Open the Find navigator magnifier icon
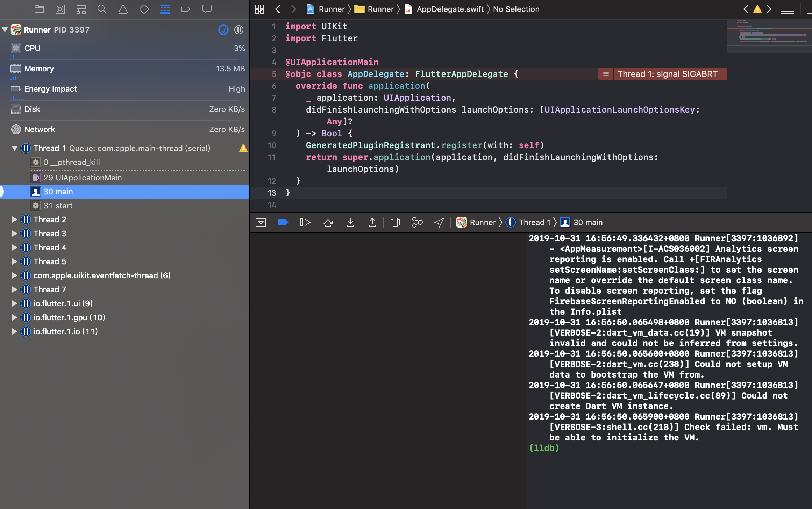 coord(102,9)
